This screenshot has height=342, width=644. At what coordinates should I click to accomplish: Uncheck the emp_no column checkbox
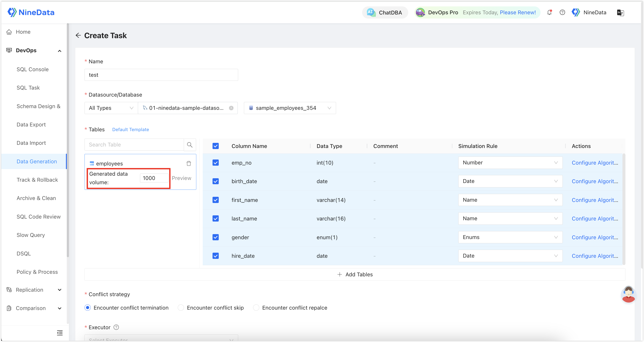pos(216,163)
